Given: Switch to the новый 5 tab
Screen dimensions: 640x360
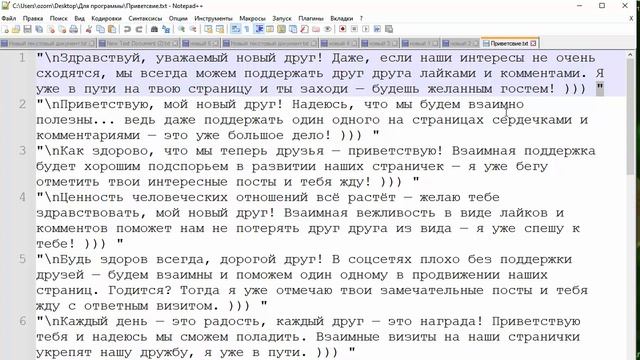Looking at the screenshot, I should point(200,43).
